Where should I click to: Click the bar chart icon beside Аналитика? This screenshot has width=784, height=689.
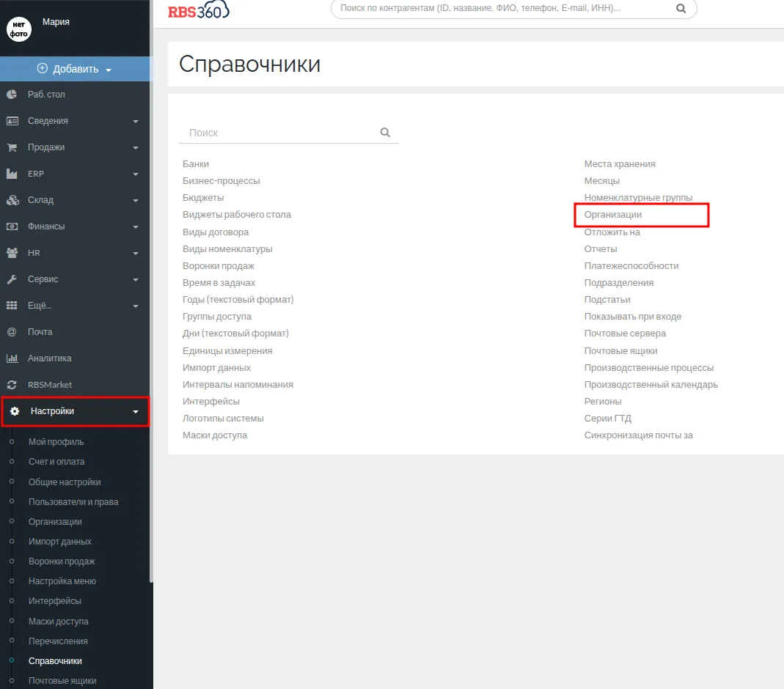click(x=12, y=358)
